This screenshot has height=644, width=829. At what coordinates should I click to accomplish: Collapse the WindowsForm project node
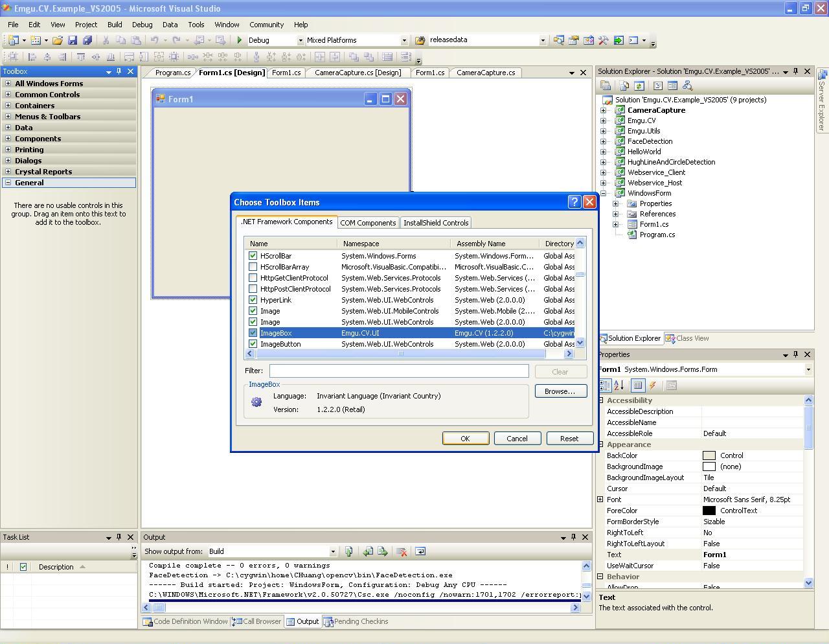(603, 193)
